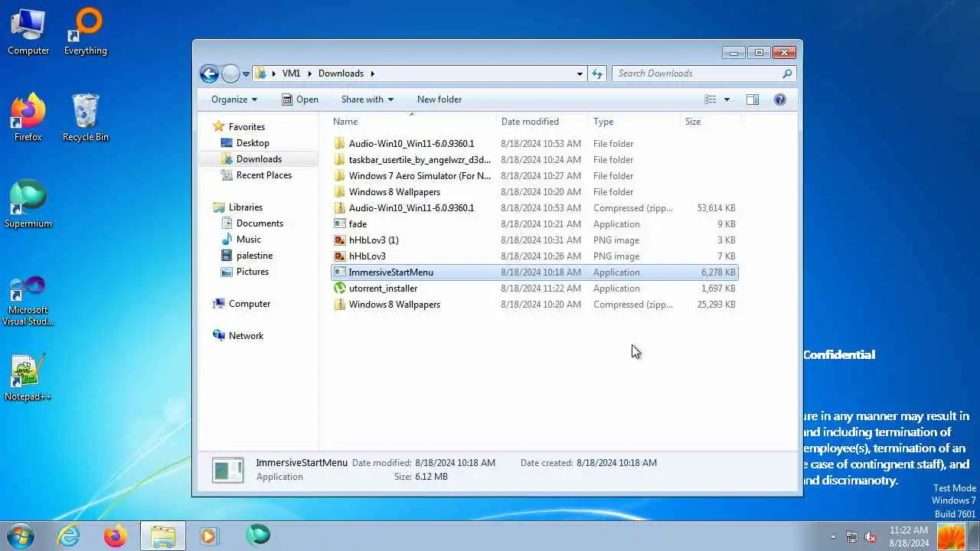Viewport: 980px width, 551px height.
Task: Open the Windows Start orb
Action: click(x=19, y=536)
